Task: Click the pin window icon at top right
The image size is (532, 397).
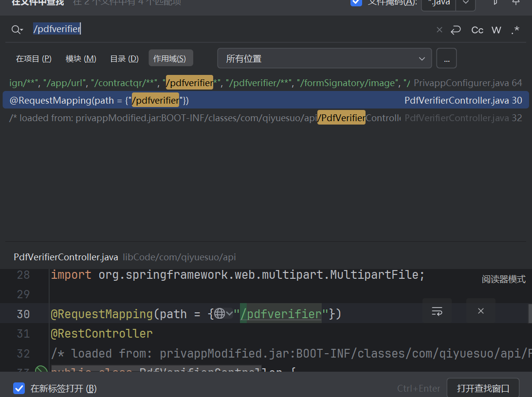Action: pyautogui.click(x=516, y=2)
